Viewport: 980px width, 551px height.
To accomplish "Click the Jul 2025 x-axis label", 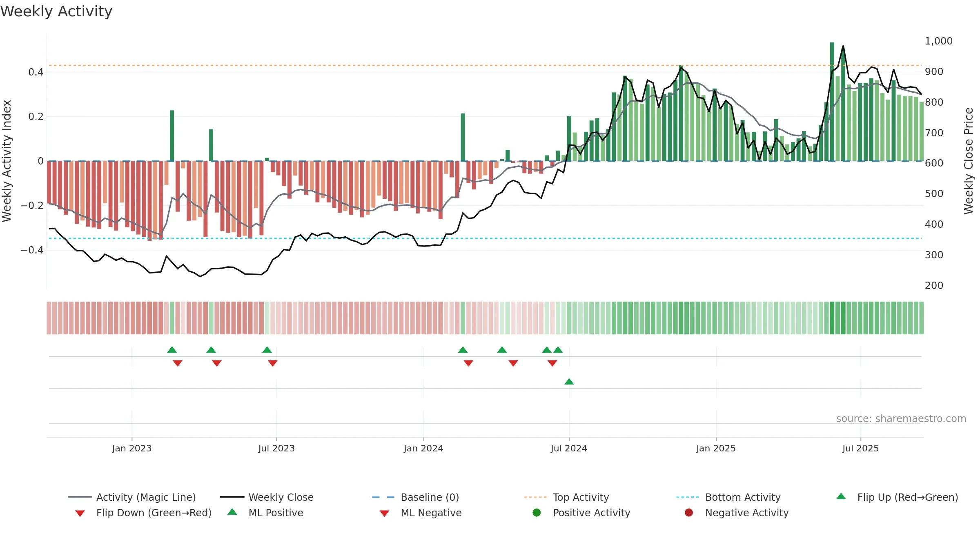I will tap(860, 448).
